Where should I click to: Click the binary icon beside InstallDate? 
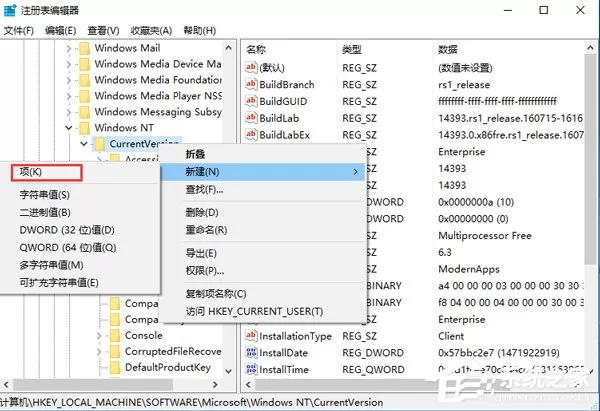tap(251, 352)
